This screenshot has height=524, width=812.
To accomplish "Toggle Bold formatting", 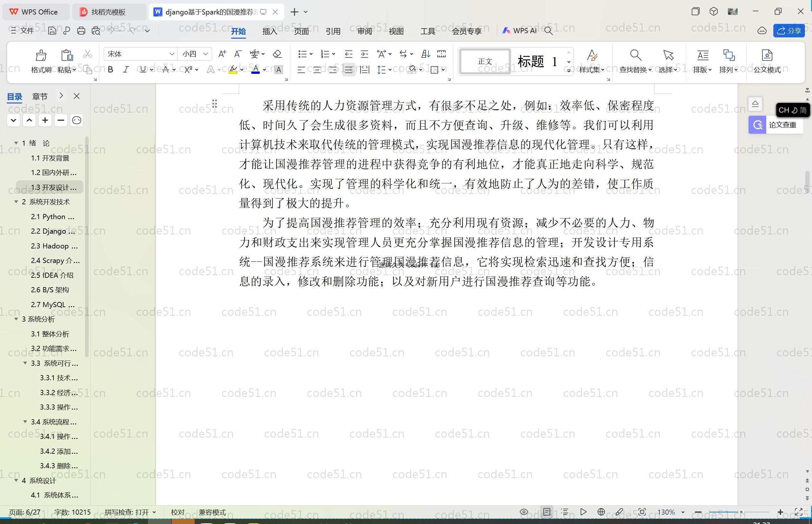I will (110, 70).
